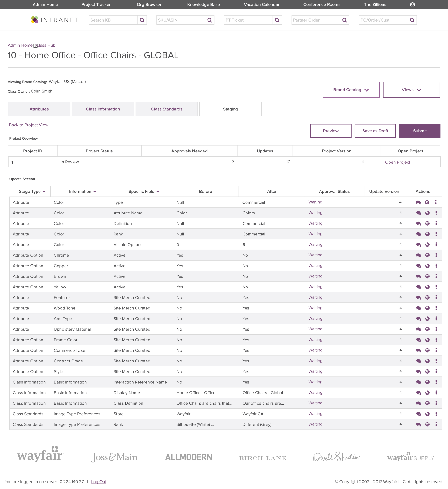Viewport: 448px width, 489px height.
Task: Click globe icon in Wood Tone row
Action: (x=427, y=308)
